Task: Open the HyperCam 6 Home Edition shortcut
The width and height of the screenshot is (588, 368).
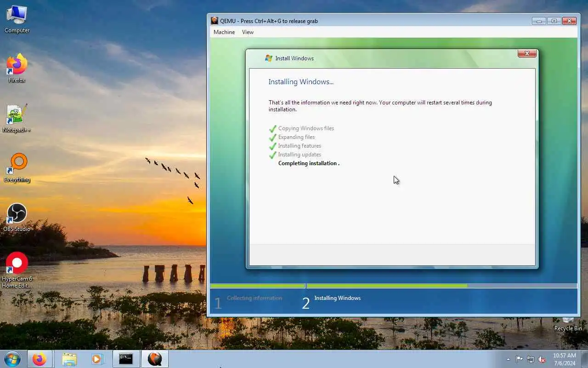Action: pos(17,270)
